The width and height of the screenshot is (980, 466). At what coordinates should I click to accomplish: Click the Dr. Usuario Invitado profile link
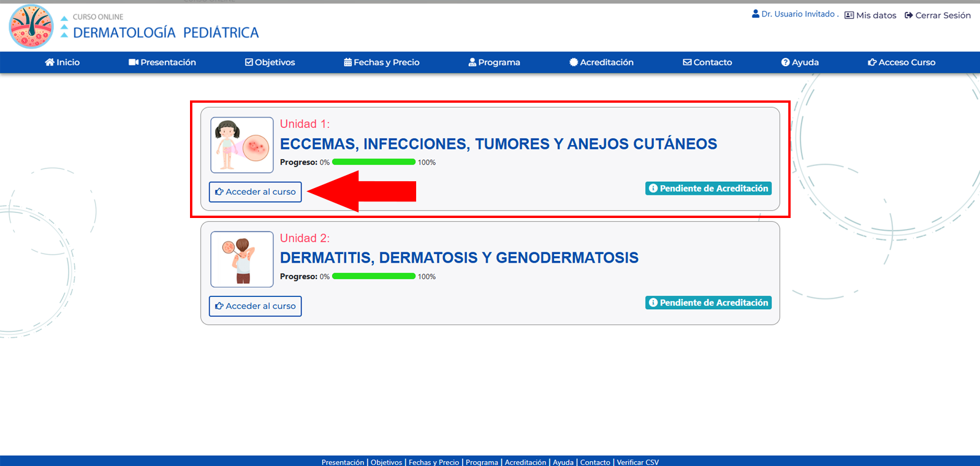click(794, 14)
